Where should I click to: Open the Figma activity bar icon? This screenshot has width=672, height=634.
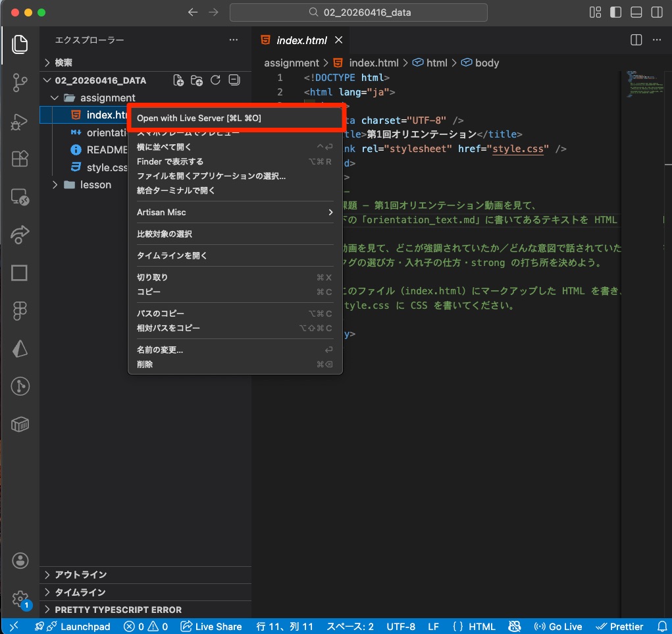20,310
